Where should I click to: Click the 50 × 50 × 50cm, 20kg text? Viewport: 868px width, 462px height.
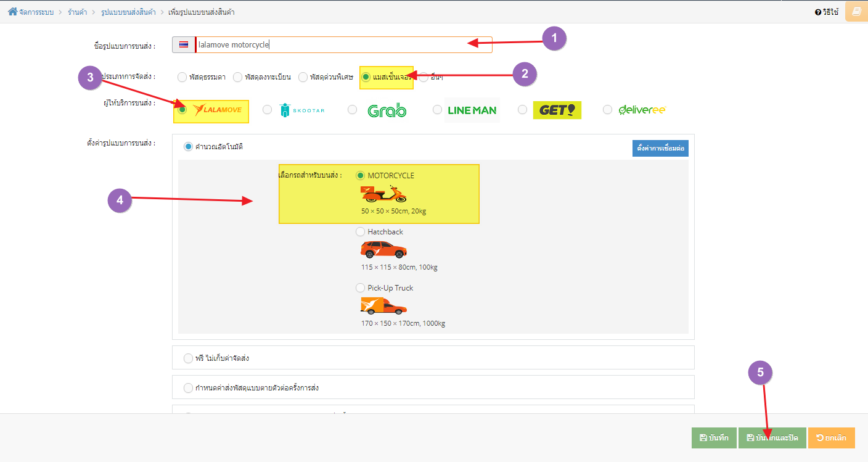pos(394,212)
